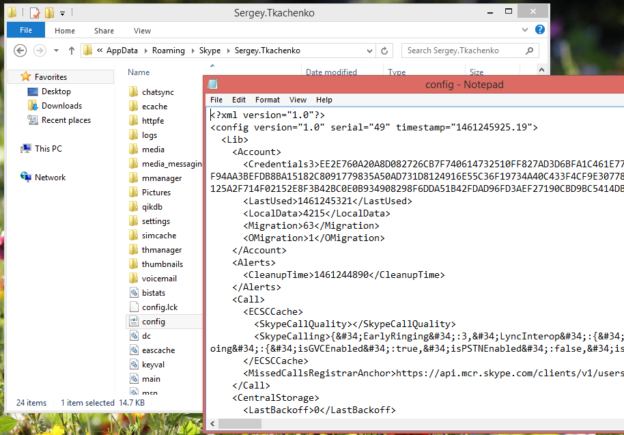The height and width of the screenshot is (435, 624).
Task: Click Notepad horizontal scrollbar thumb
Action: [x=240, y=424]
